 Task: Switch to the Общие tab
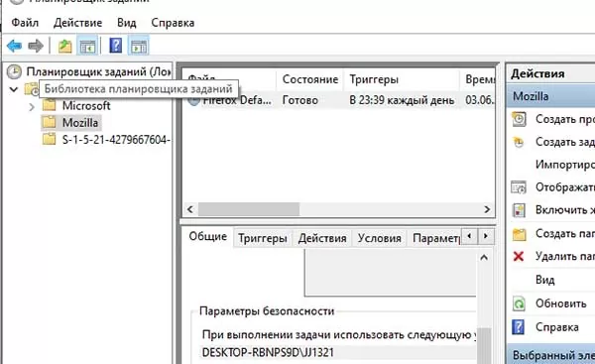pyautogui.click(x=207, y=236)
